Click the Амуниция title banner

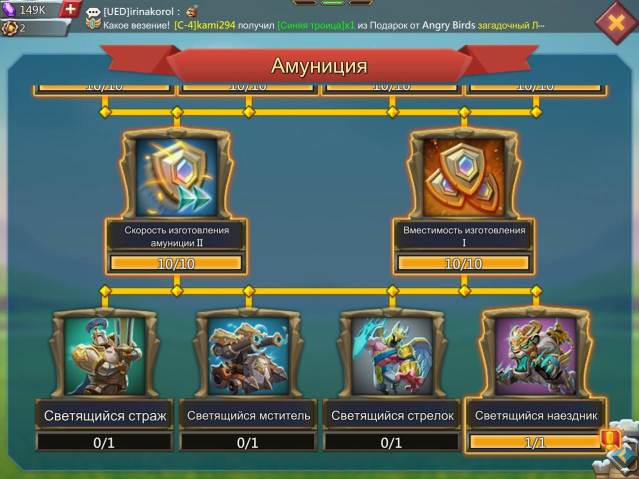pos(319,65)
